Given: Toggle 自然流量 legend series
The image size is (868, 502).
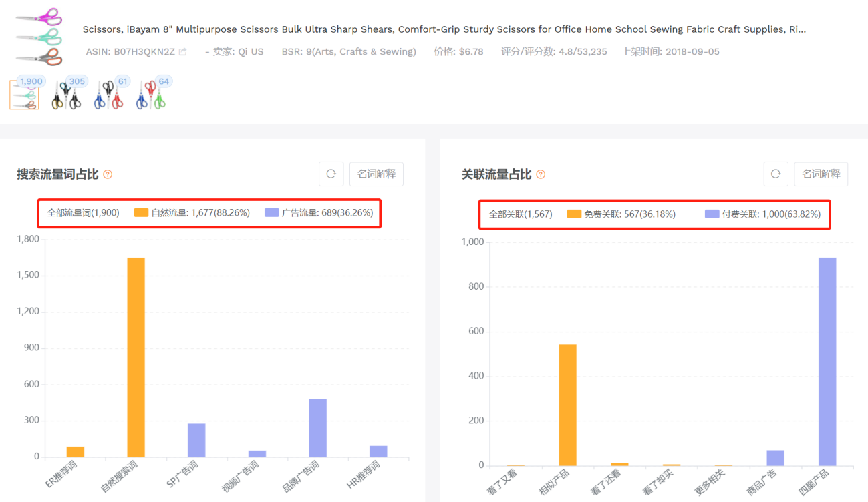Looking at the screenshot, I should [x=192, y=213].
